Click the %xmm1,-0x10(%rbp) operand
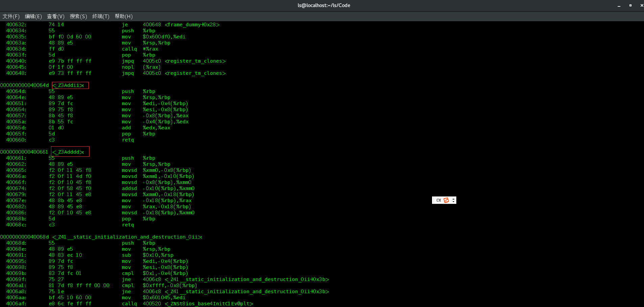Viewport: 644px width, 307px height. [x=168, y=176]
